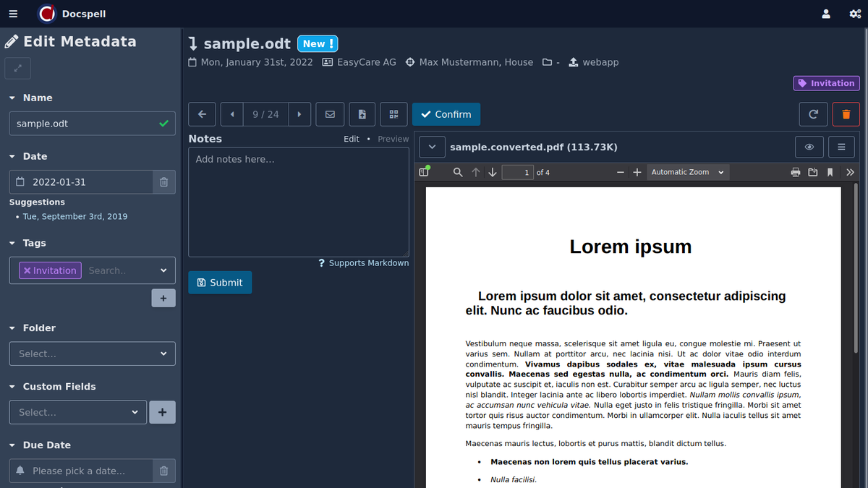Toggle the PDF viewer sidebar

(424, 172)
